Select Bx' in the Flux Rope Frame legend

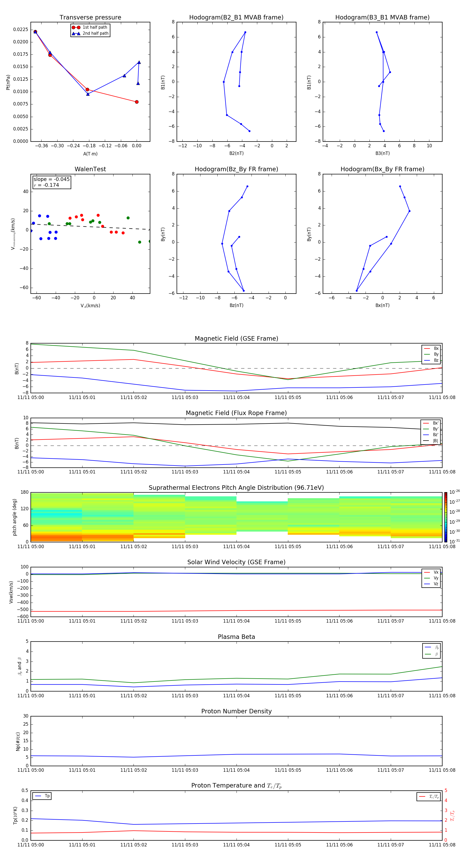431,423
